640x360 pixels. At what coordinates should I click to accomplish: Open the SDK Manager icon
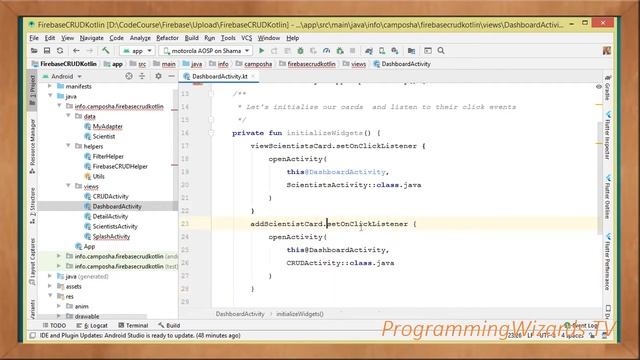click(x=395, y=51)
